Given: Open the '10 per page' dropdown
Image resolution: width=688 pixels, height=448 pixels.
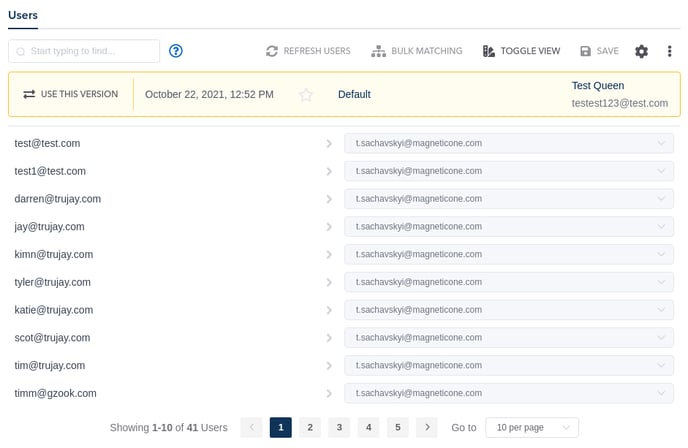Looking at the screenshot, I should click(532, 427).
